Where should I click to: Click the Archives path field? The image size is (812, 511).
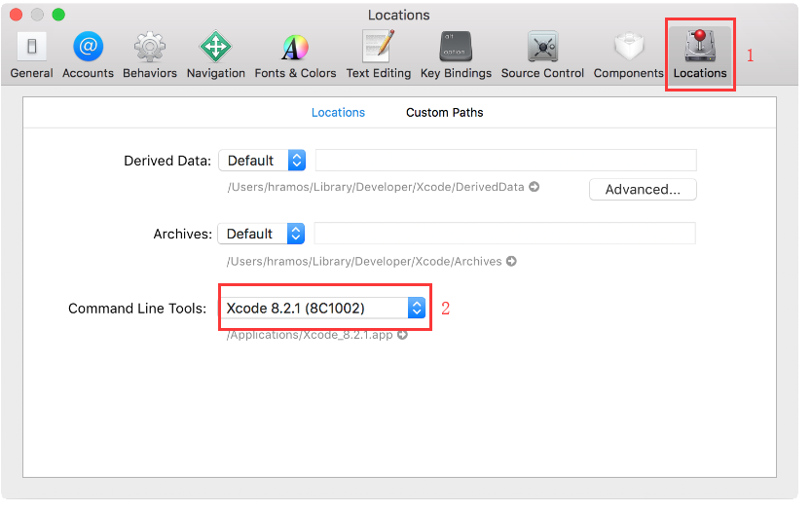(505, 234)
